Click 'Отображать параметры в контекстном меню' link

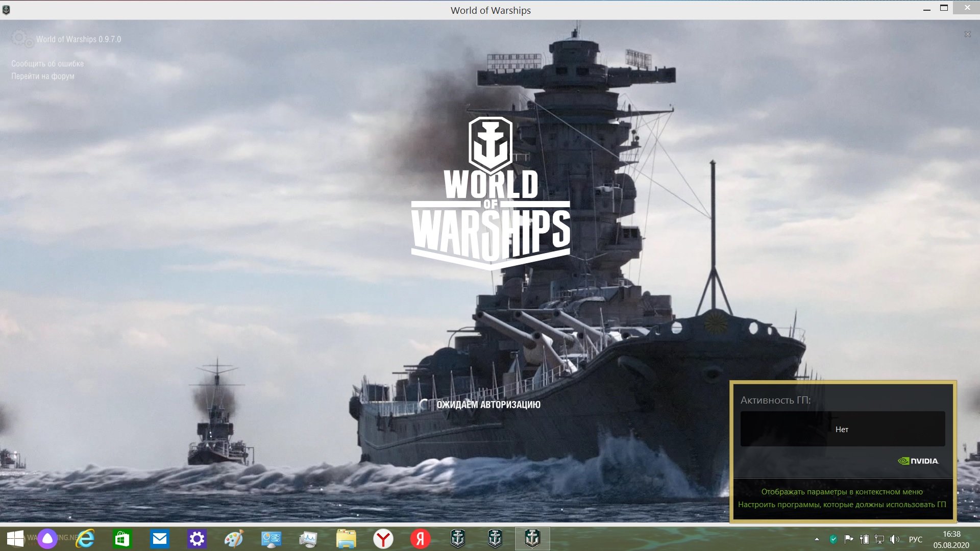[x=842, y=492]
